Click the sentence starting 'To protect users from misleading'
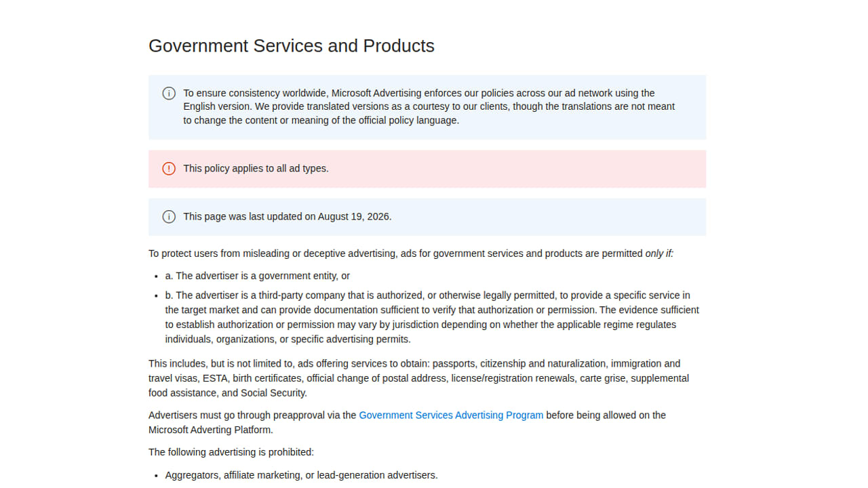The image size is (868, 488). coord(411,253)
